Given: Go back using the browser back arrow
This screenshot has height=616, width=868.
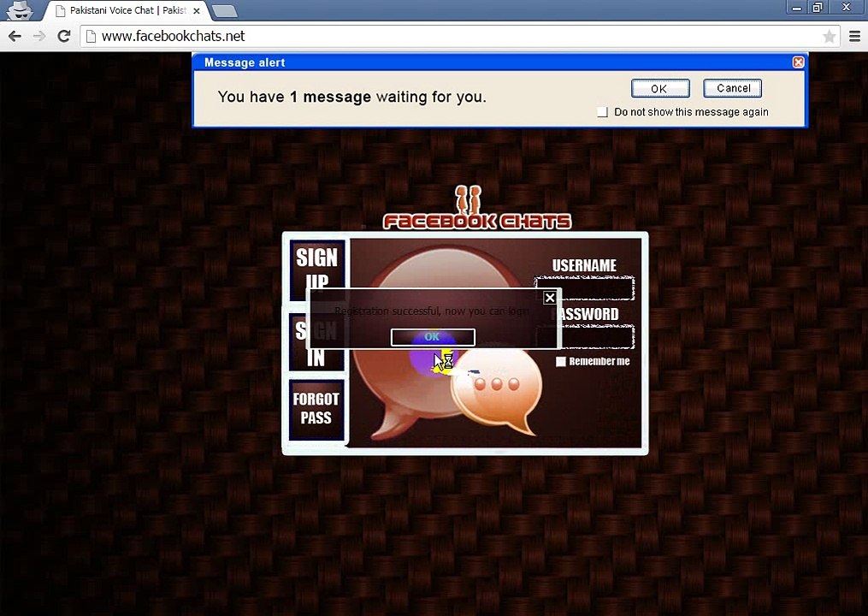Looking at the screenshot, I should 15,36.
